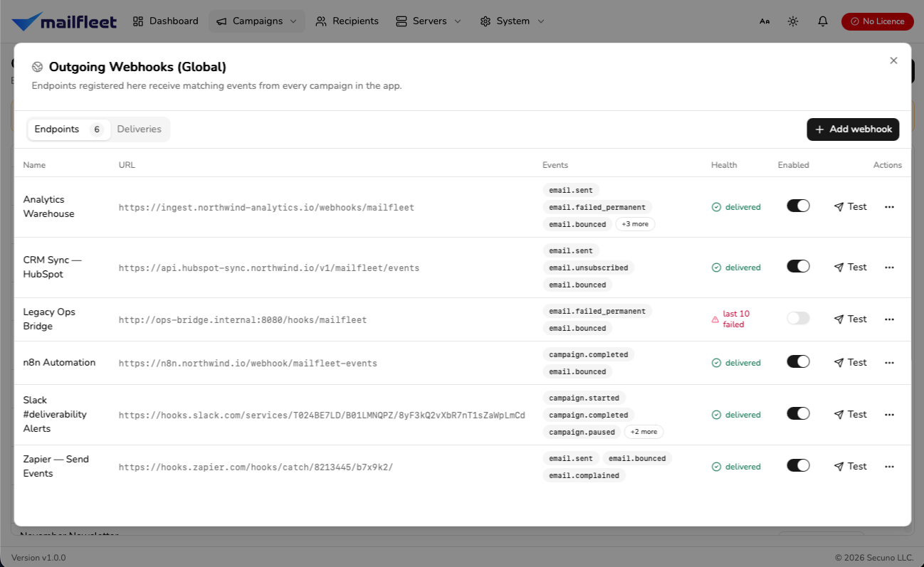Click the No Licence badge

pos(877,21)
